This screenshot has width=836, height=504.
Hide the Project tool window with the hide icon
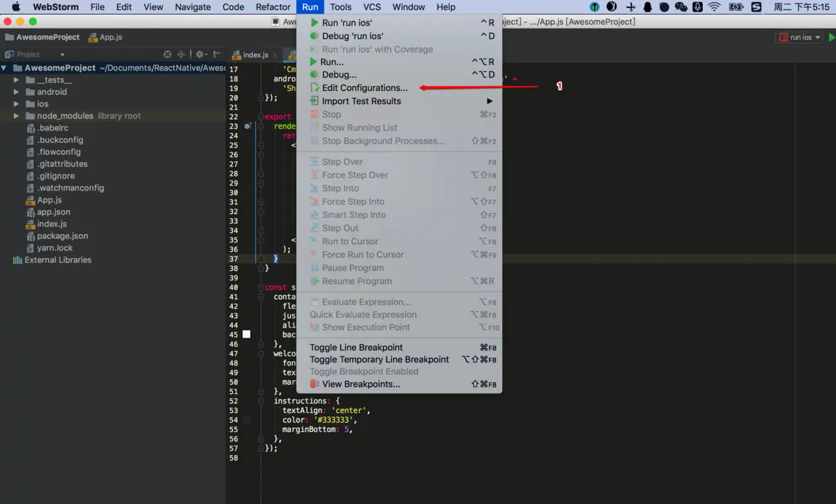[x=216, y=55]
